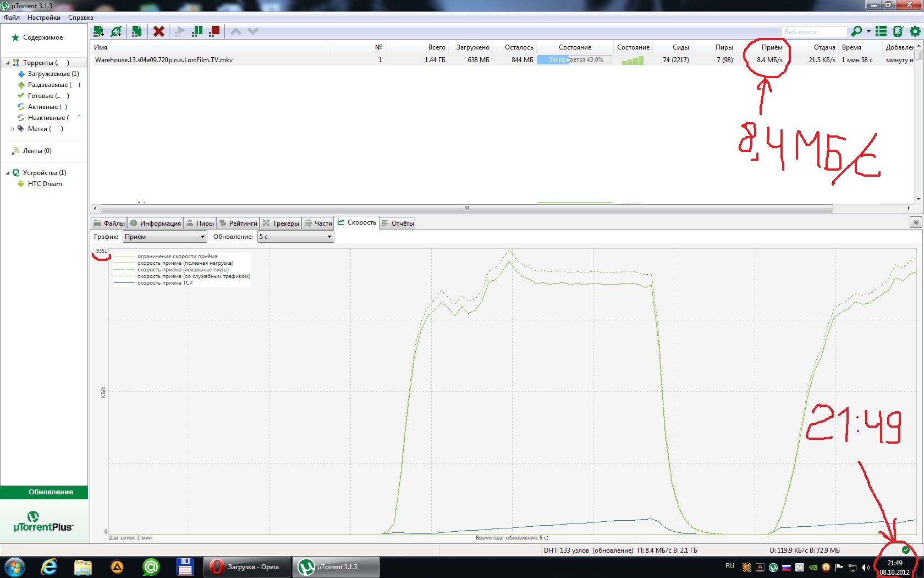Select Загружаемые (1) in the sidebar
Image resolution: width=924 pixels, height=578 pixels.
pos(53,74)
